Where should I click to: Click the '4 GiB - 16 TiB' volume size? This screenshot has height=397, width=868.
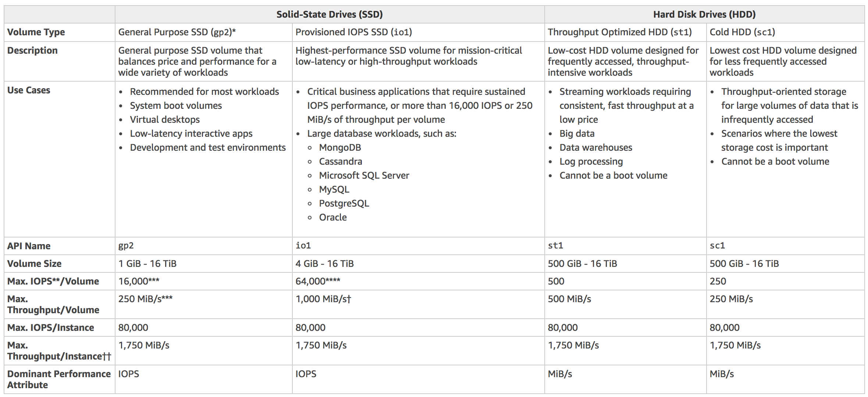coord(325,264)
